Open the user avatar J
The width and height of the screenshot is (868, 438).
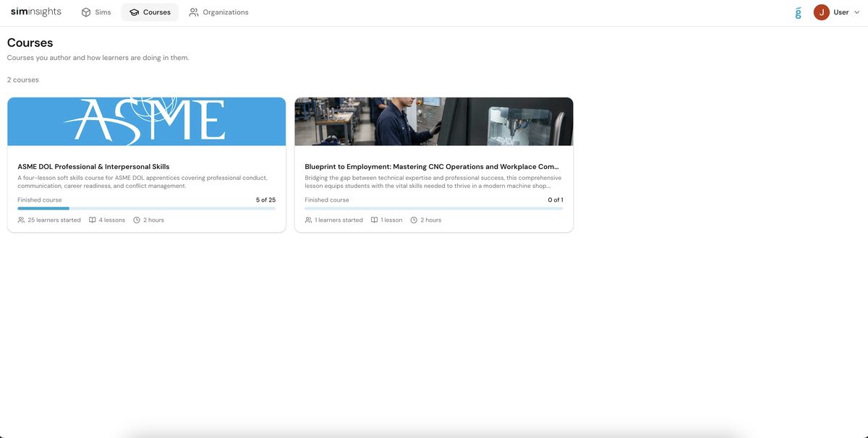(822, 12)
